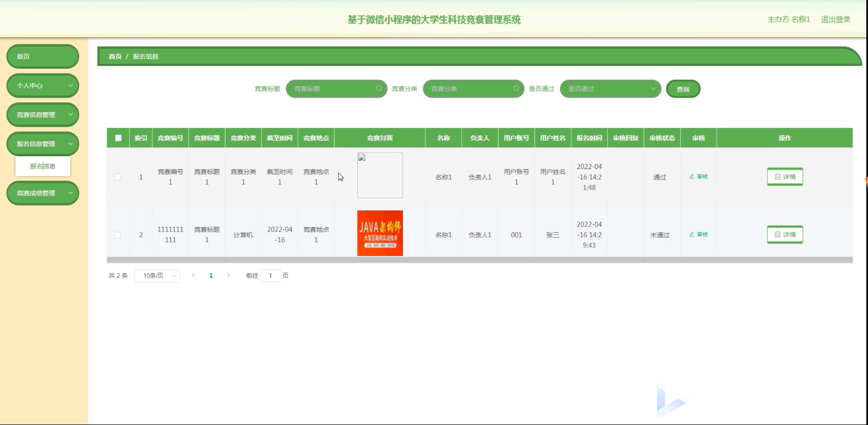
Task: Open the 是否通过 dropdown filter
Action: pyautogui.click(x=610, y=89)
